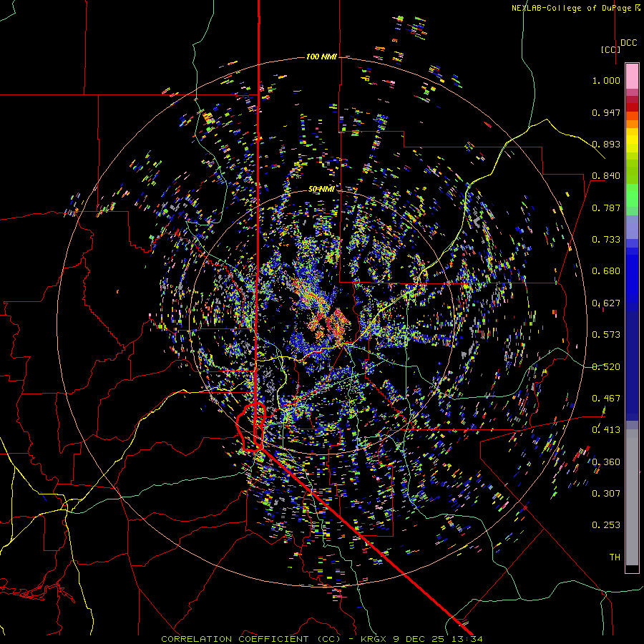Image resolution: width=644 pixels, height=644 pixels.
Task: Click the 0.787 legend value
Action: [x=606, y=208]
